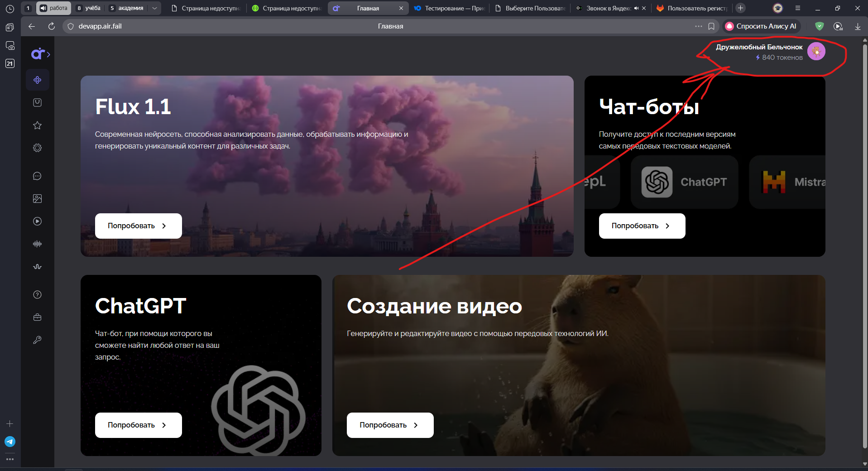Viewport: 868px width, 471px height.
Task: Open the browser tabs panel icon
Action: click(10, 28)
